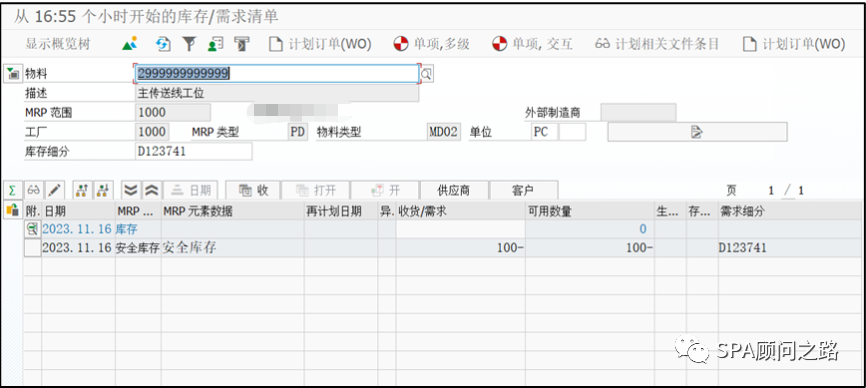Click the 工厂 field showing 1000
Screen dimensions: 866x388
coord(152,132)
